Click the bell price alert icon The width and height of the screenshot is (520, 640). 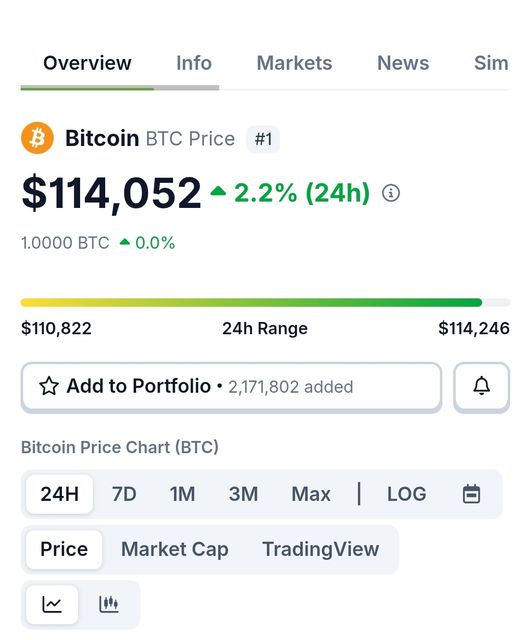point(482,386)
